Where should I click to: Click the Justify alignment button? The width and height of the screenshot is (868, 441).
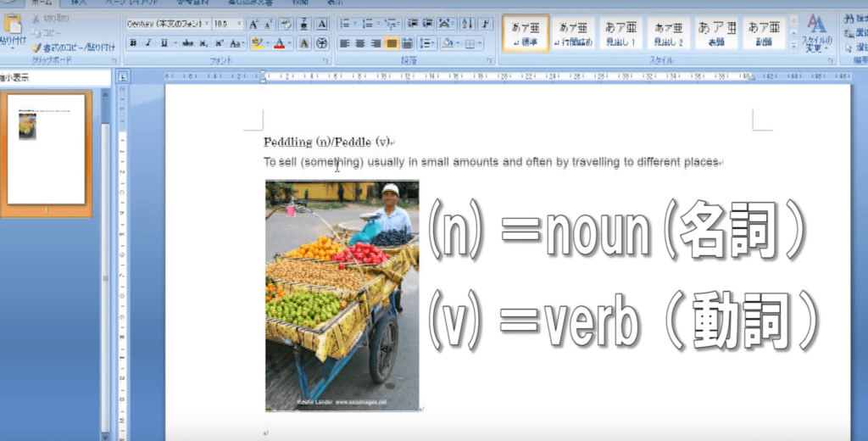392,43
